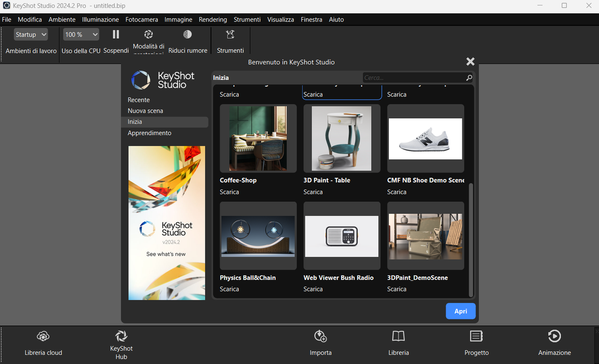Click the Apri button
This screenshot has width=599, height=364.
tap(460, 311)
